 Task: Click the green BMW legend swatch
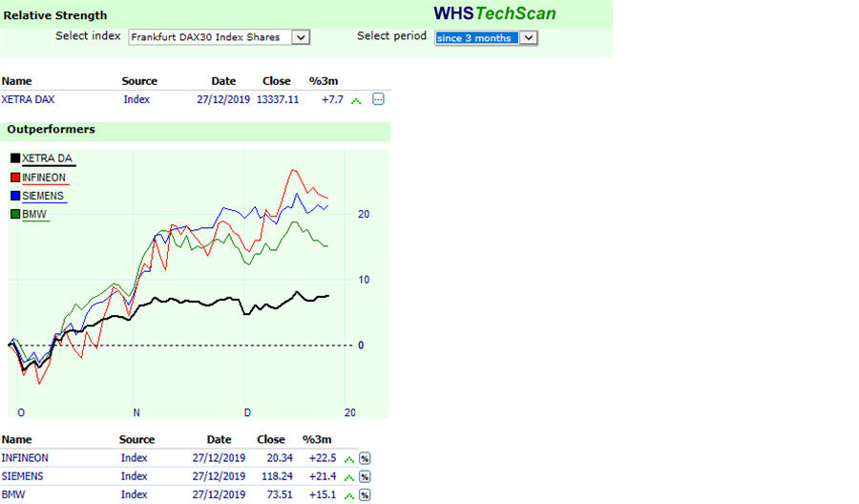coord(15,214)
